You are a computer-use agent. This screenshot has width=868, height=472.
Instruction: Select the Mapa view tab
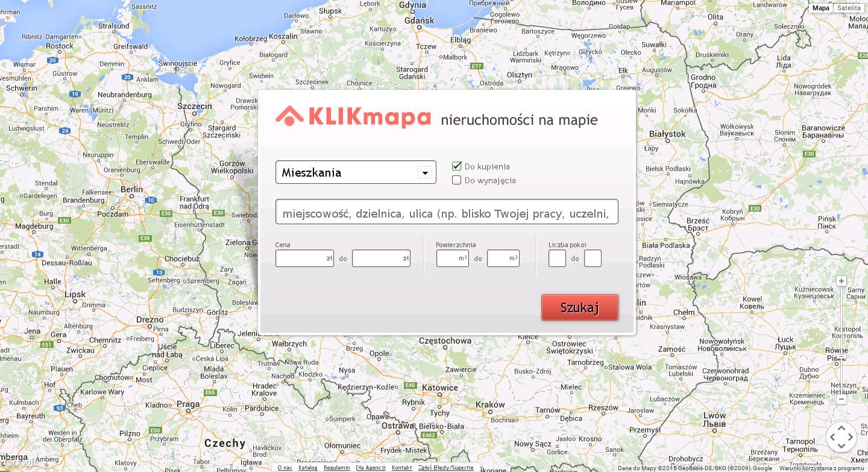821,8
